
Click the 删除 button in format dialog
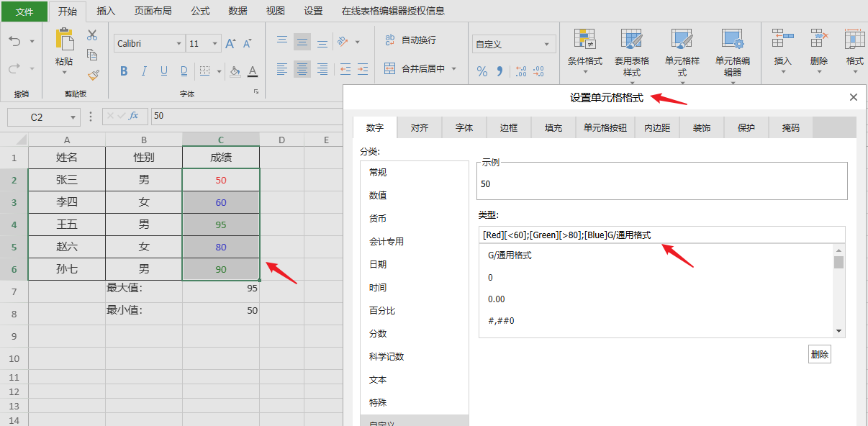(820, 354)
